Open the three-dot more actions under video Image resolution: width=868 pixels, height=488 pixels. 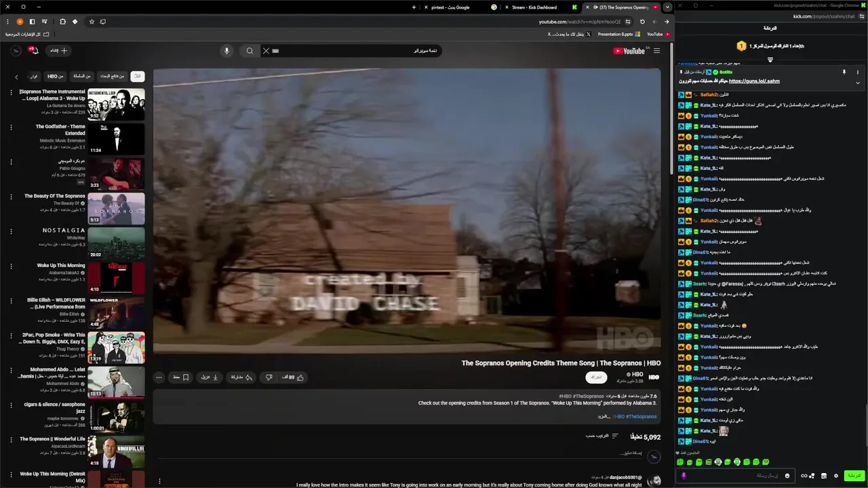point(159,378)
